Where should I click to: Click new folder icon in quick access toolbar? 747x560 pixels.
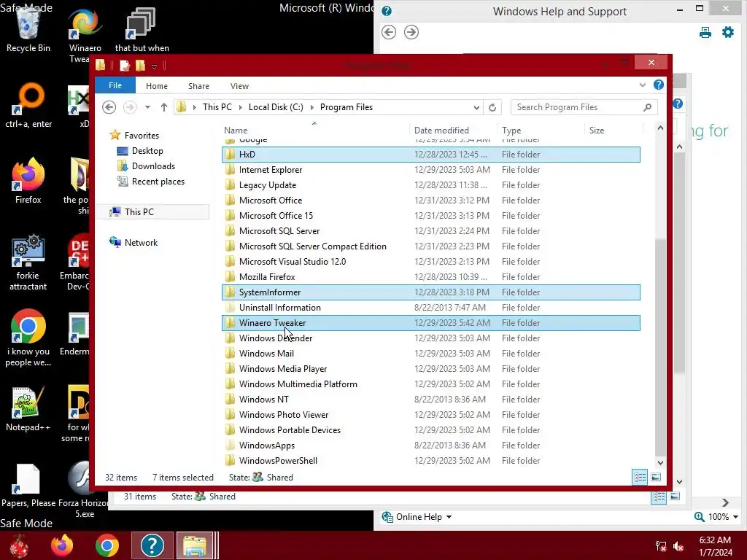point(140,65)
